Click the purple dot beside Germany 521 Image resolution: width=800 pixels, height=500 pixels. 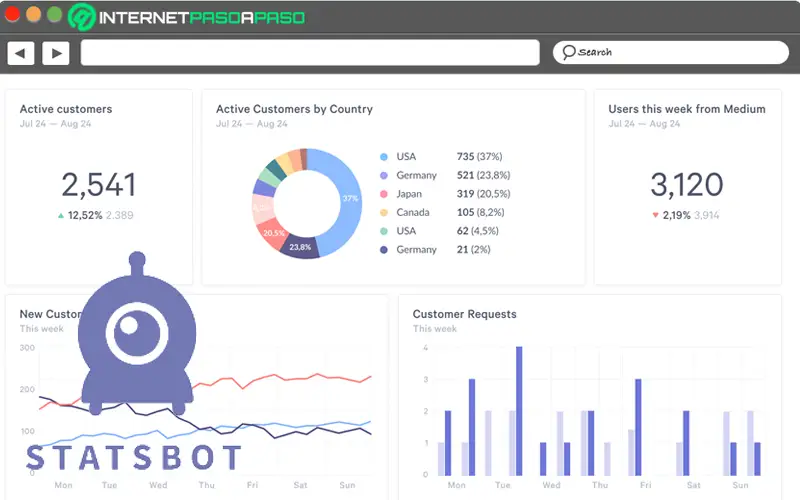[x=384, y=176]
